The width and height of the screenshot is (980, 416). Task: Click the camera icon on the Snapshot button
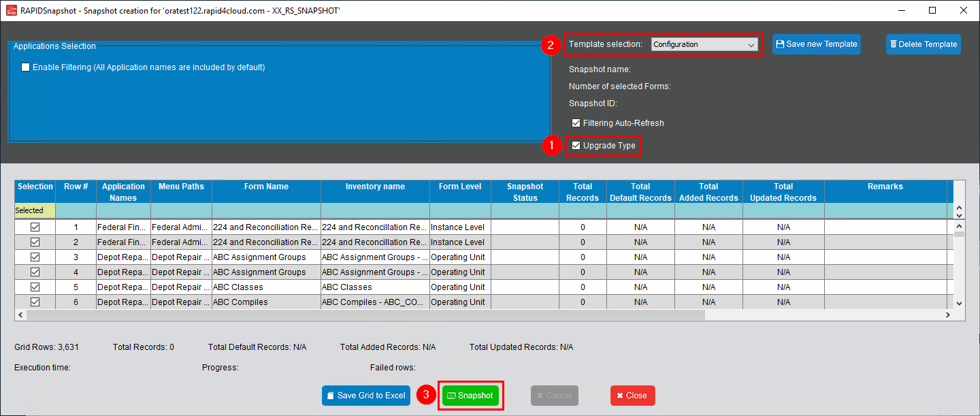451,396
